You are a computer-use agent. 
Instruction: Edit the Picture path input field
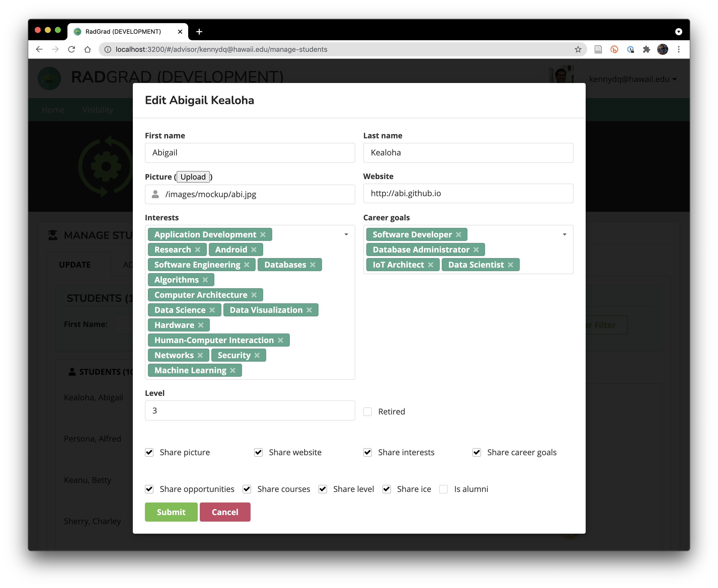[250, 194]
